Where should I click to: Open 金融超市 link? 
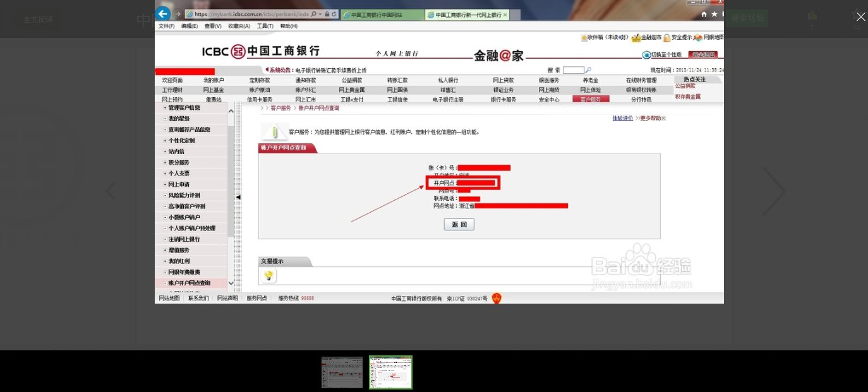pos(646,38)
